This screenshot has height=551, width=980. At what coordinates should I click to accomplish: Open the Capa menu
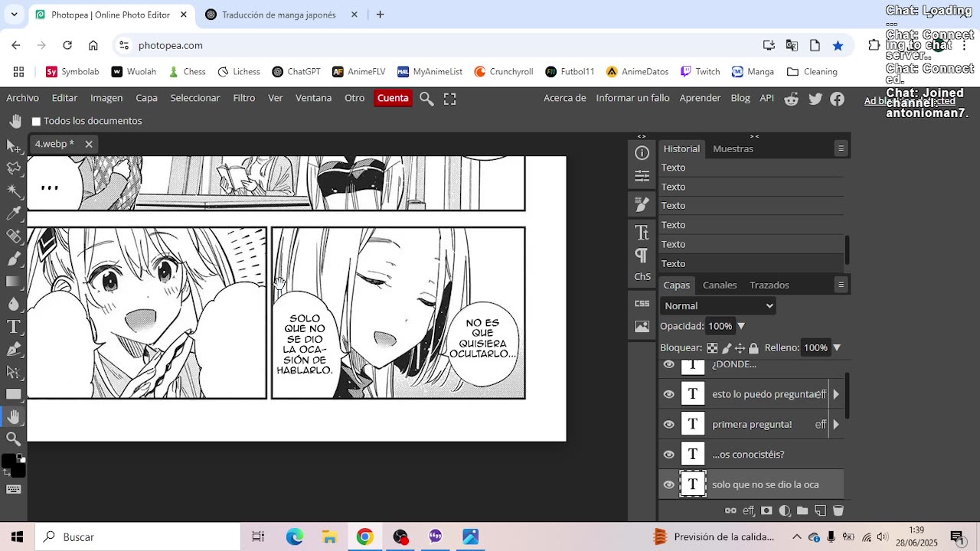(x=146, y=98)
